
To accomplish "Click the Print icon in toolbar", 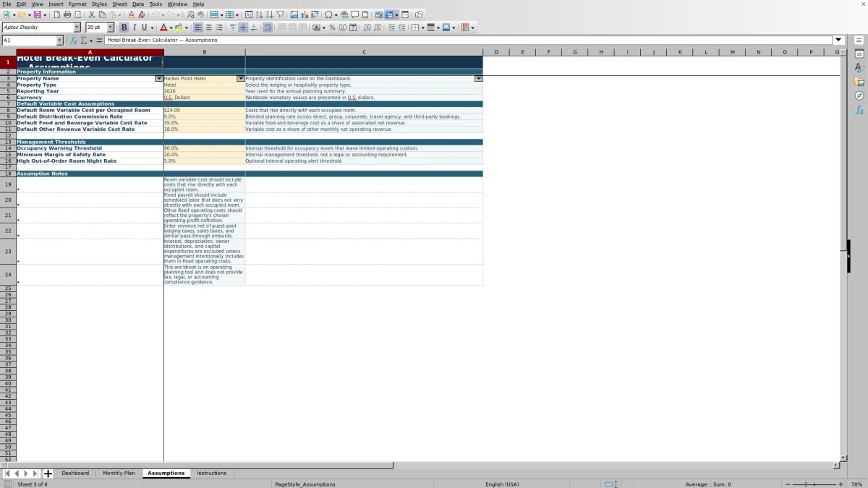I will (x=67, y=14).
